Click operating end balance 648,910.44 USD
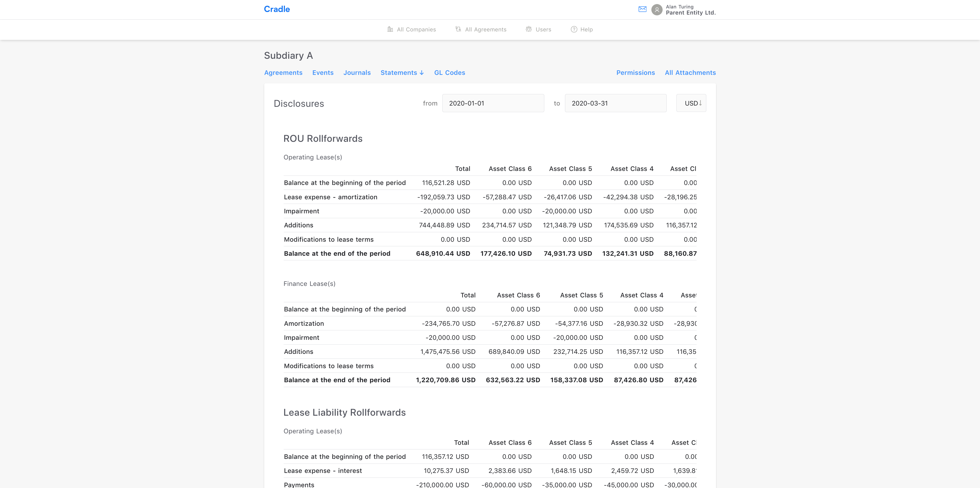Viewport: 980px width, 488px height. [443, 253]
